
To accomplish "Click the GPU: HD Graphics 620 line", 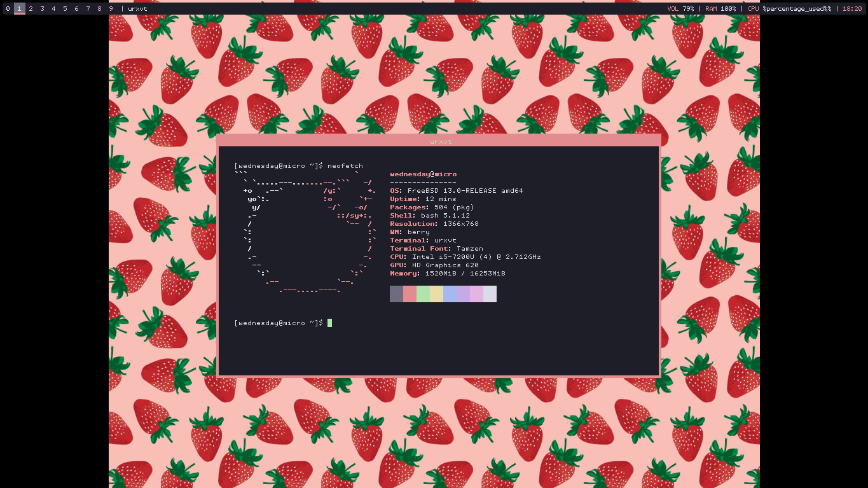I will tap(434, 265).
